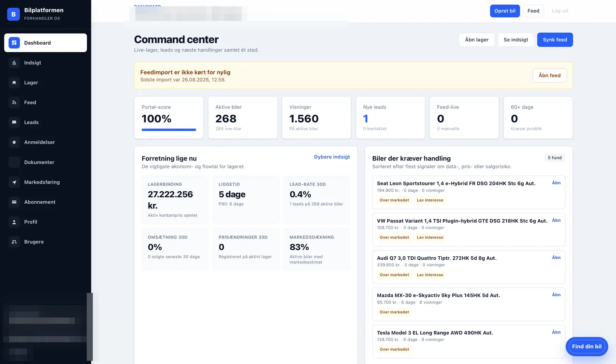The height and width of the screenshot is (364, 616).
Task: Click the Mazda MX-30 e-Skyactiv title
Action: [x=439, y=296]
